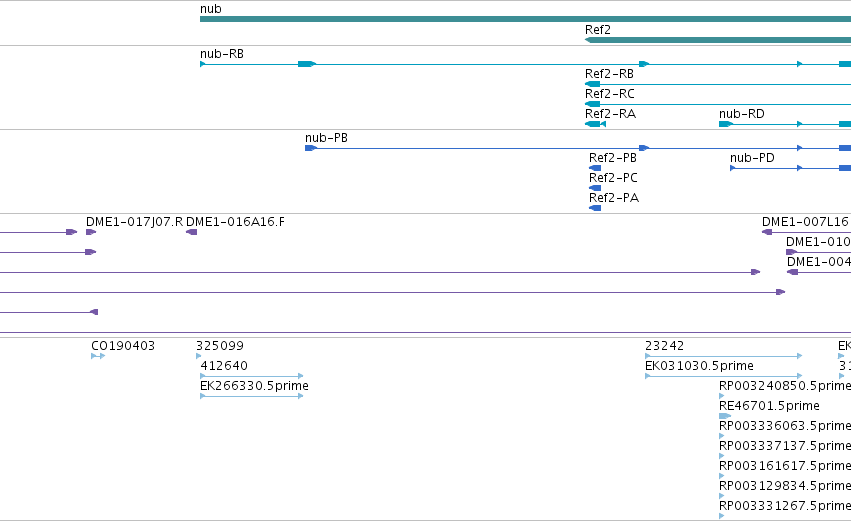The image size is (851, 521).
Task: Click the CO190403 feature label
Action: click(x=123, y=346)
